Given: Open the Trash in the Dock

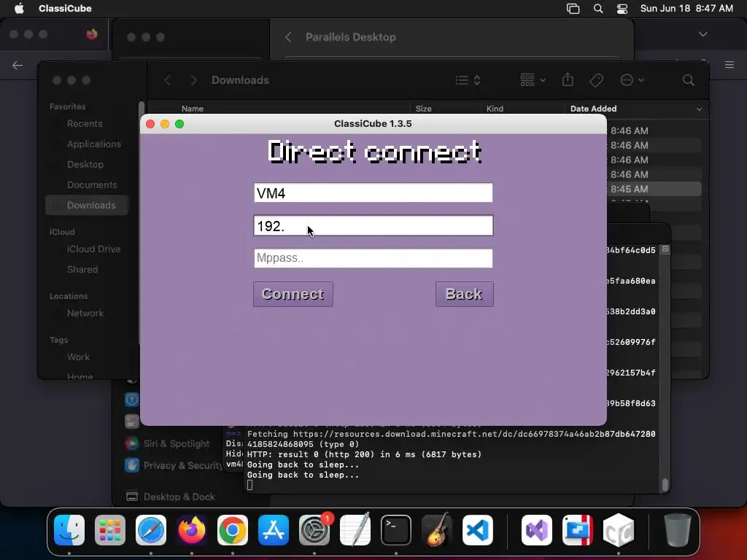Looking at the screenshot, I should [678, 530].
